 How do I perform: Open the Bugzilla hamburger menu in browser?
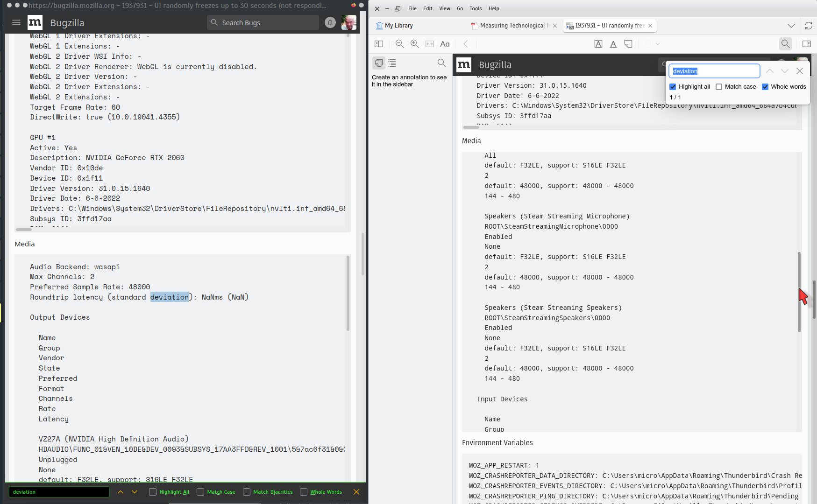(x=16, y=22)
